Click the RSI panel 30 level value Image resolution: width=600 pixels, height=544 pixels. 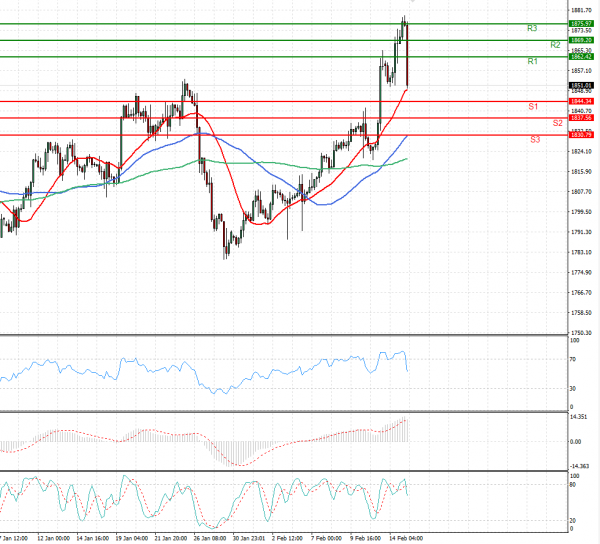point(573,389)
